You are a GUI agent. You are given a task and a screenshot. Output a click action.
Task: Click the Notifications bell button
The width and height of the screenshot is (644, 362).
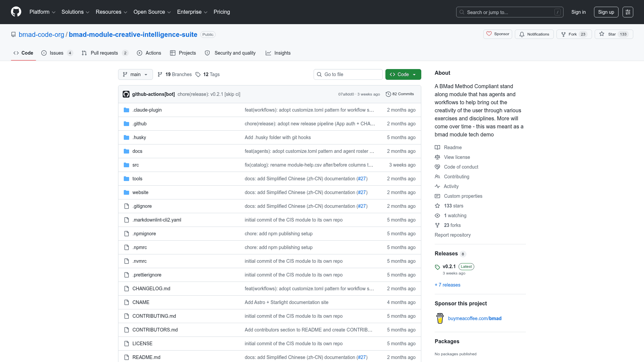click(x=534, y=34)
